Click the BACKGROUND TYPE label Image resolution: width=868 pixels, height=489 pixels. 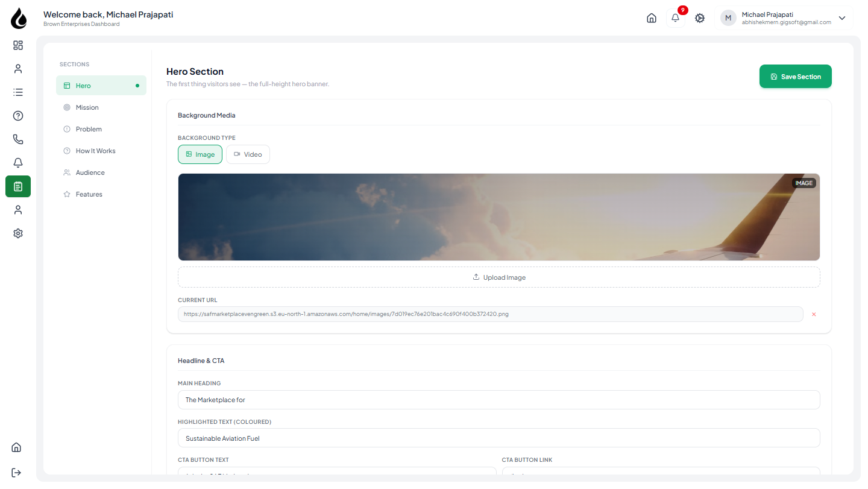click(207, 138)
